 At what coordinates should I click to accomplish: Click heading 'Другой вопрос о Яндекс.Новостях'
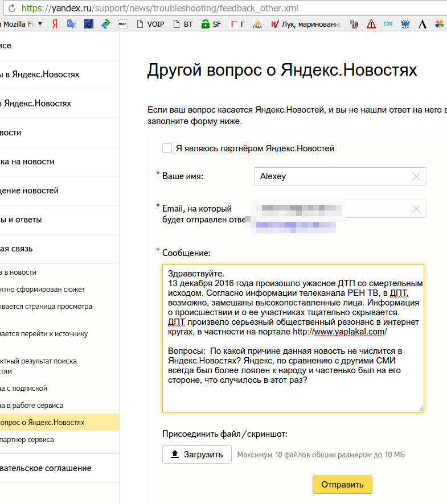(282, 70)
